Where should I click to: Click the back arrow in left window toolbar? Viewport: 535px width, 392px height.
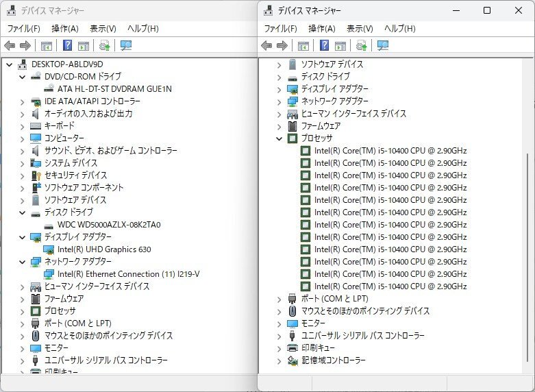10,46
